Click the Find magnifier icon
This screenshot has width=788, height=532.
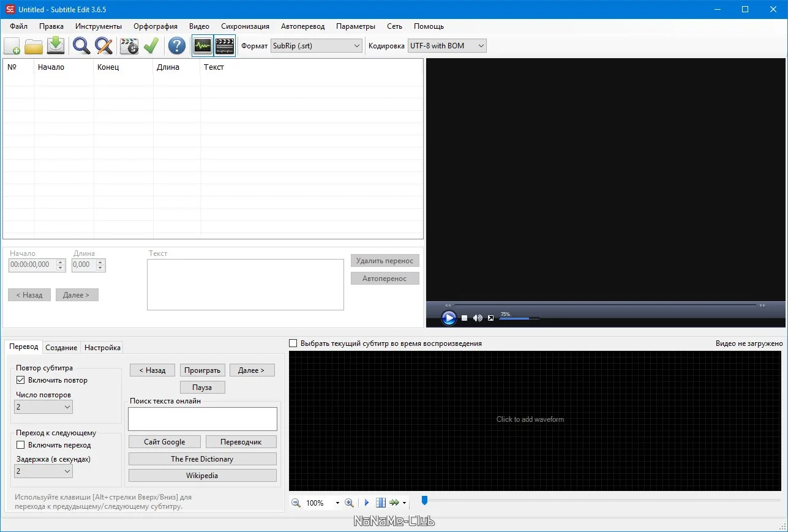click(81, 46)
